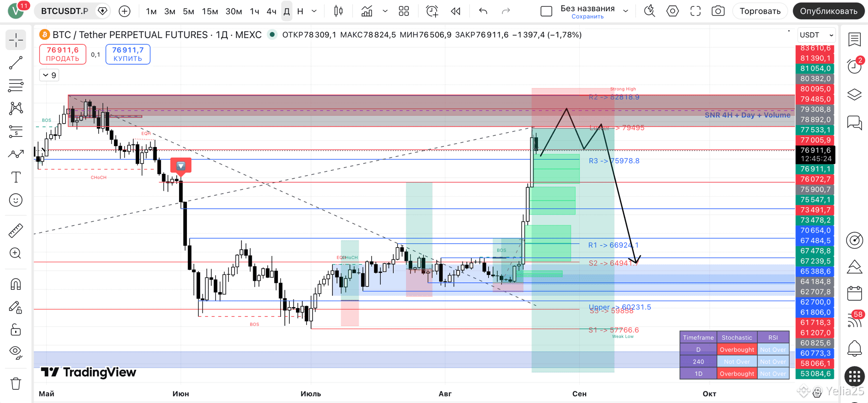Select the Д daily timeframe
The height and width of the screenshot is (403, 868).
pos(287,11)
